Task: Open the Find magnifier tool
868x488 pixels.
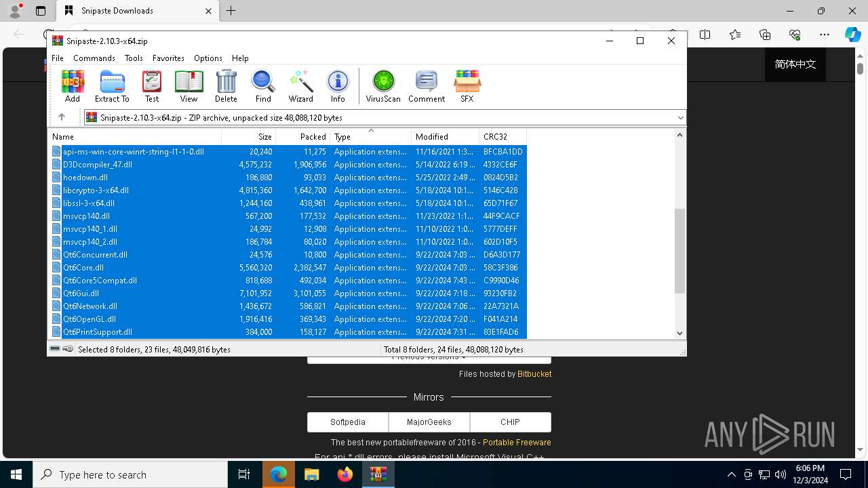Action: (x=263, y=86)
